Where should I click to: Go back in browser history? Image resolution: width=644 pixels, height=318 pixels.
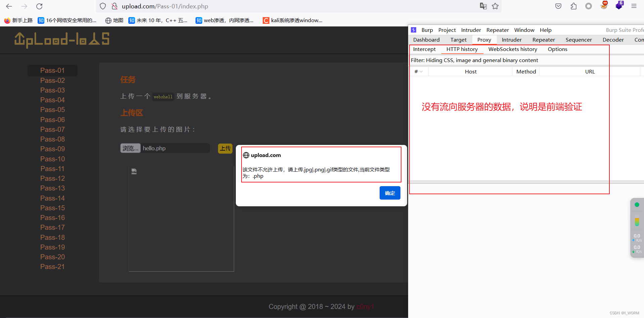coord(9,6)
